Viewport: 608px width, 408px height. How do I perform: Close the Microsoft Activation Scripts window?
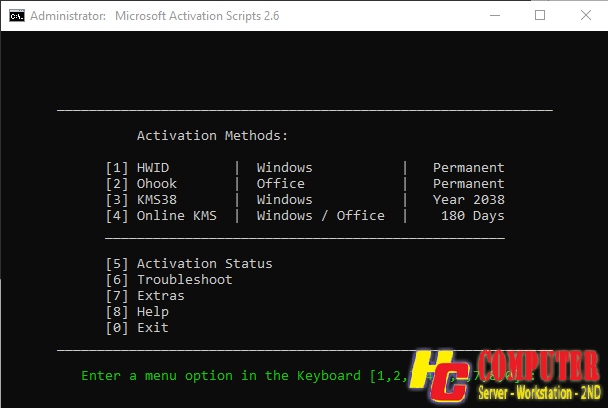(586, 16)
